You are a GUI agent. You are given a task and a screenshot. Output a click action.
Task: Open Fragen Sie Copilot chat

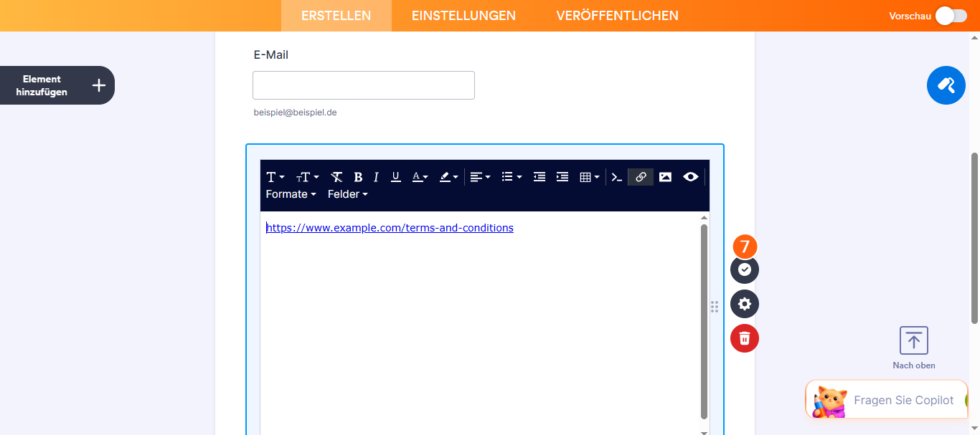pos(887,400)
